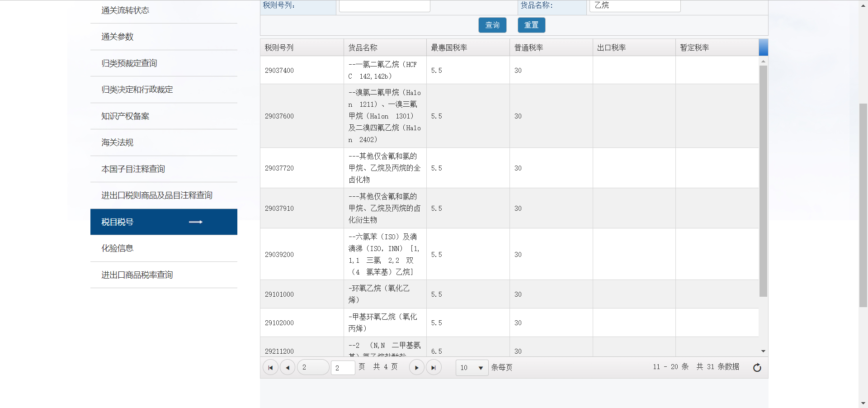Image resolution: width=868 pixels, height=408 pixels.
Task: Click 6.5 rate in row 29211200
Action: coord(436,351)
